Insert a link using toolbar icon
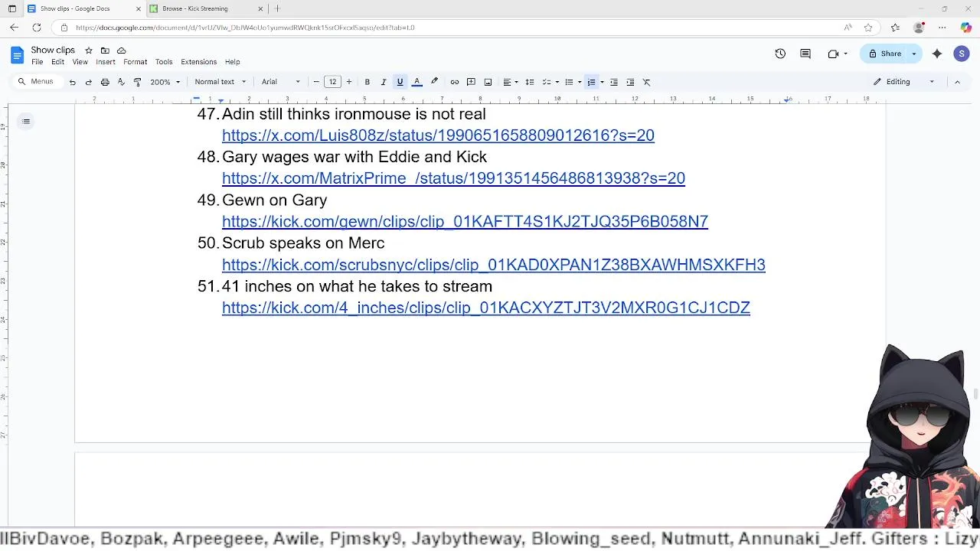Image resolution: width=980 pixels, height=551 pixels. (454, 82)
